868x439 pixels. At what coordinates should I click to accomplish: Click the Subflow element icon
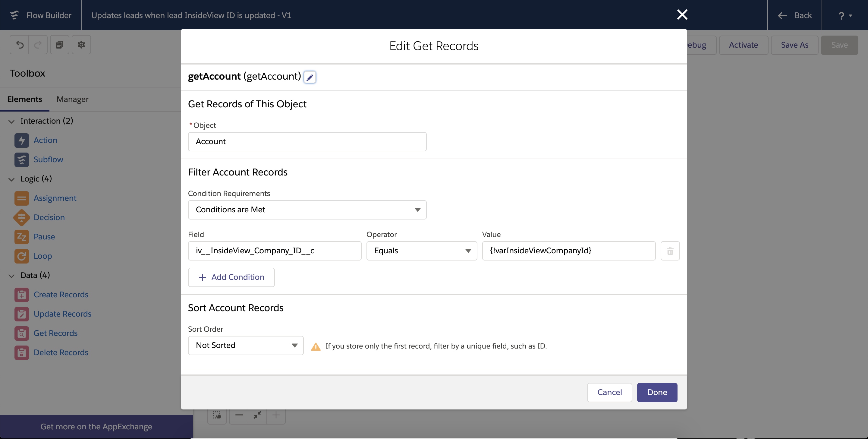22,159
